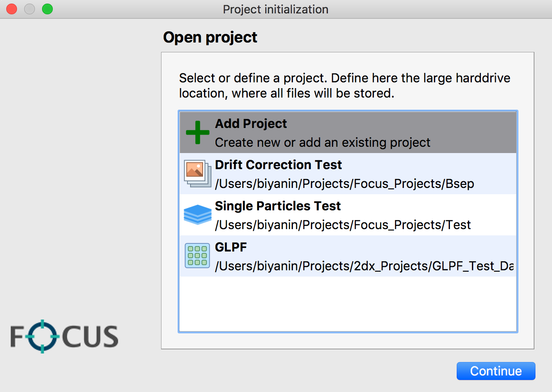552x392 pixels.
Task: Select the Drift Correction Test project name
Action: (278, 165)
